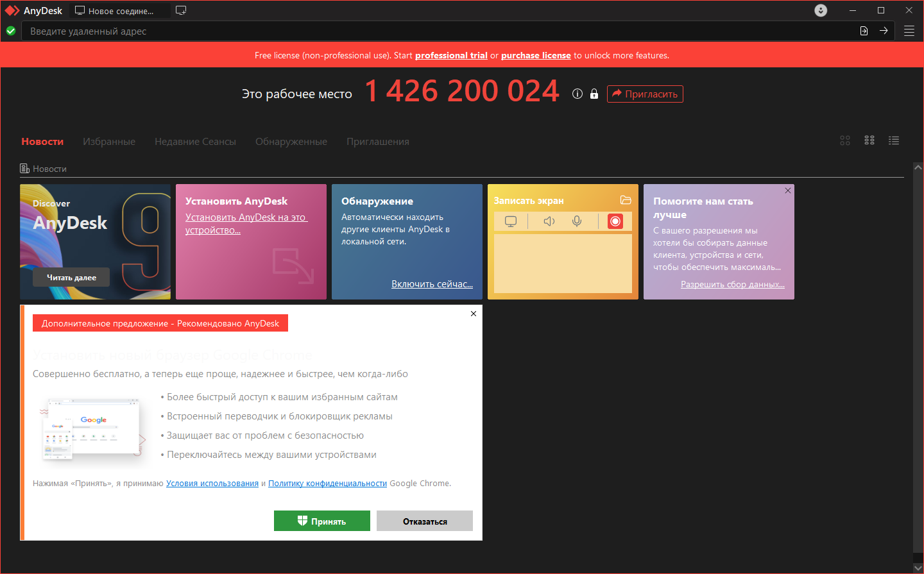Click the "Обнаружение" card title

point(377,201)
